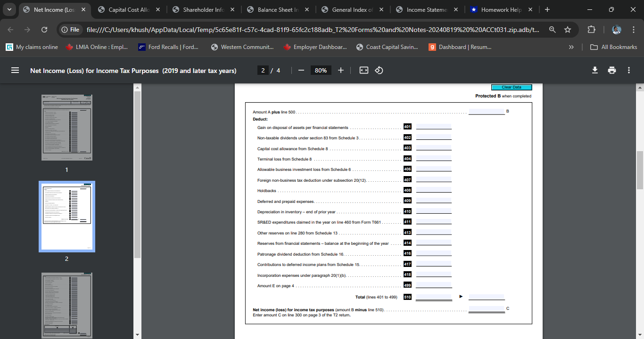The height and width of the screenshot is (339, 644).
Task: Open a new browser tab
Action: point(547,9)
